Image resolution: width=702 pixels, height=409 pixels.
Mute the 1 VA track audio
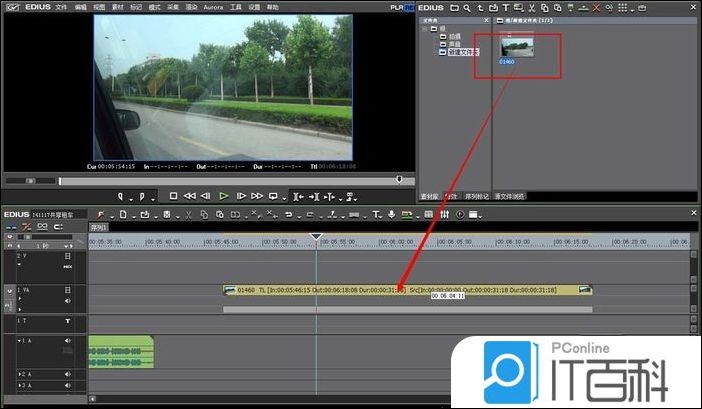[68, 299]
